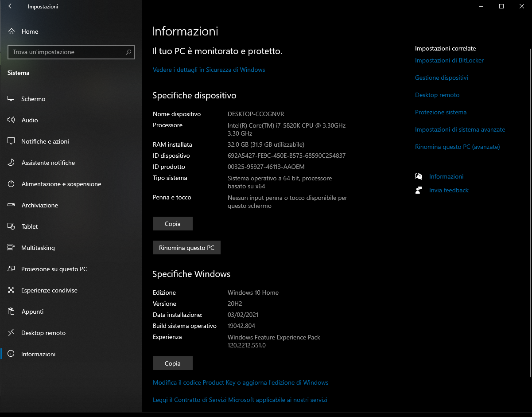Click the OS build value 19042.804
Viewport: 532px width, 417px height.
[241, 326]
